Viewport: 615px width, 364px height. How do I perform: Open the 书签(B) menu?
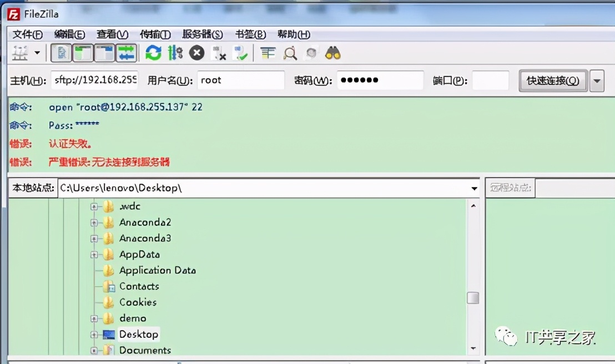point(251,34)
